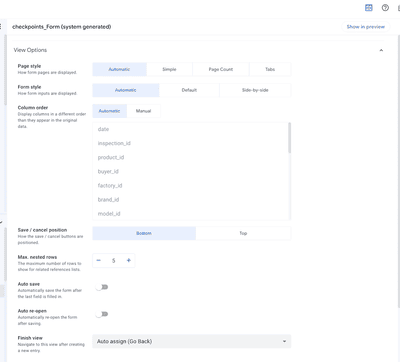Click the table view icon at top right
The image size is (400, 362).
[x=369, y=8]
